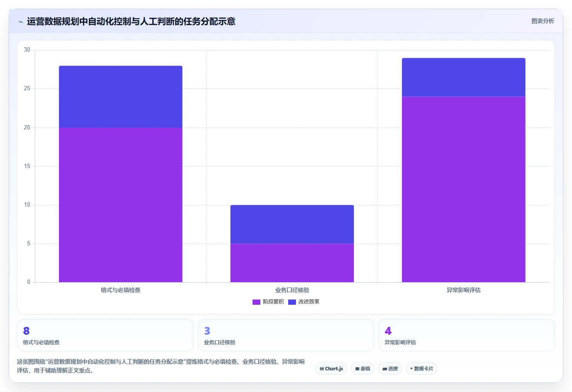Image resolution: width=572 pixels, height=392 pixels.
Task: Click the x-axis label 格式与必填检查
Action: point(121,290)
